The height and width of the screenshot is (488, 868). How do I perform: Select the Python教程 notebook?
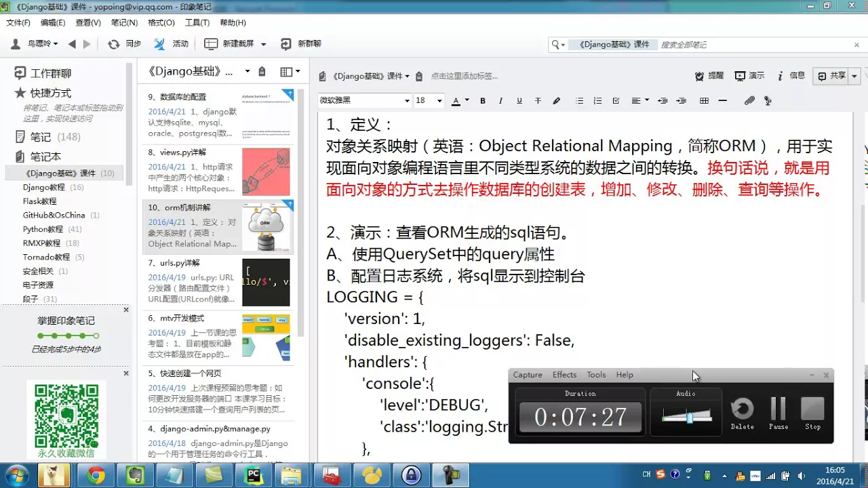(x=52, y=229)
